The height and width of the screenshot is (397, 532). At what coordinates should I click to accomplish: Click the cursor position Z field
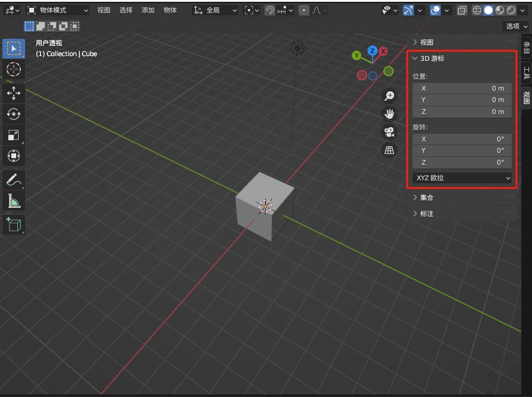pyautogui.click(x=462, y=112)
